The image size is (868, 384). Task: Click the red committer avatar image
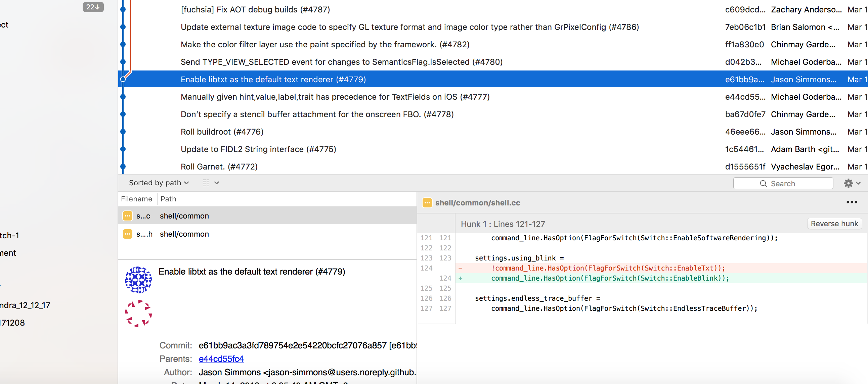(138, 314)
